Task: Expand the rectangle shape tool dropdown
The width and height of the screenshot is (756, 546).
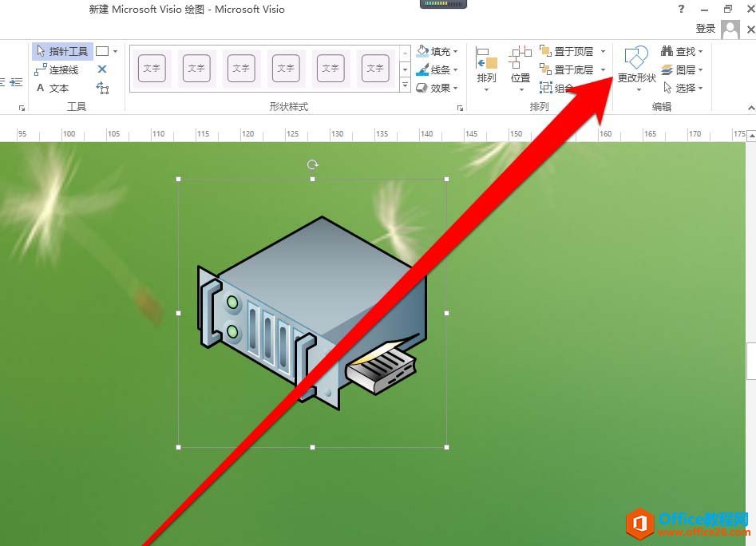Action: (115, 51)
